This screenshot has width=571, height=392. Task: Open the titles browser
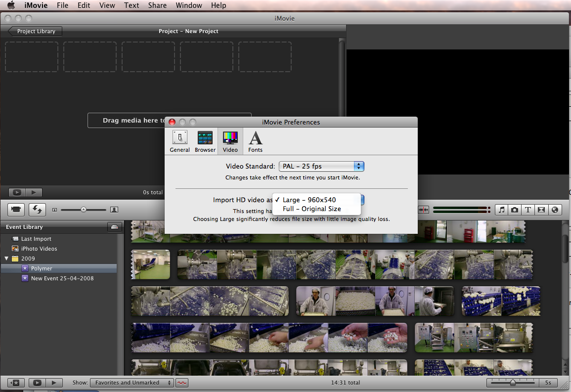pos(527,210)
